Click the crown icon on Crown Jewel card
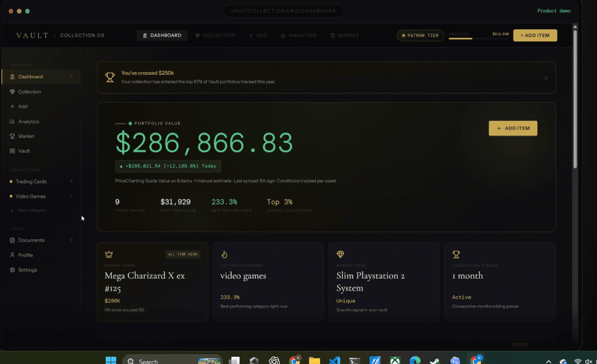 tap(109, 254)
